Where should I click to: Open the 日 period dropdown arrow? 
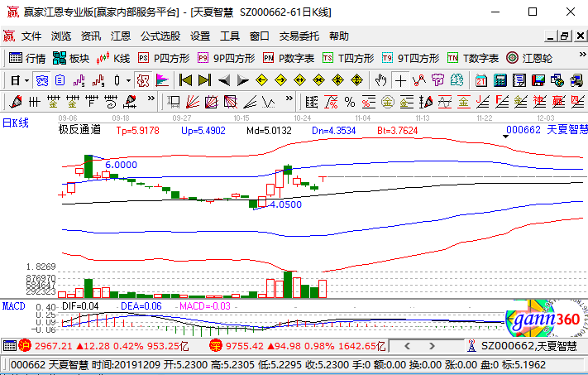pyautogui.click(x=26, y=80)
